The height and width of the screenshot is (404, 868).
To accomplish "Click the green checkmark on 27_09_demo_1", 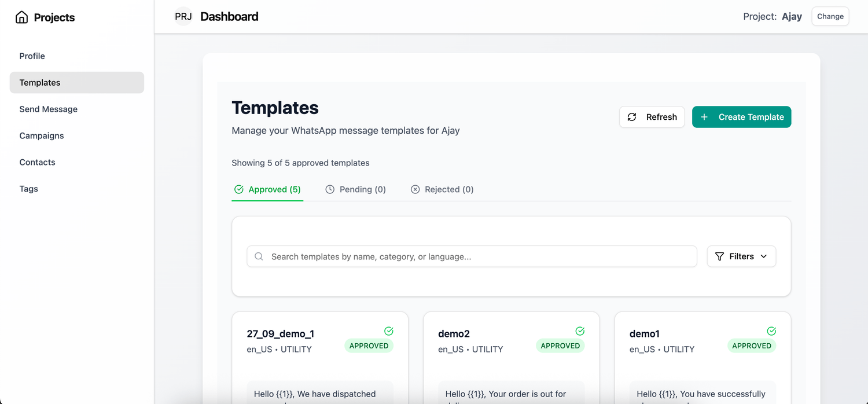I will click(389, 331).
